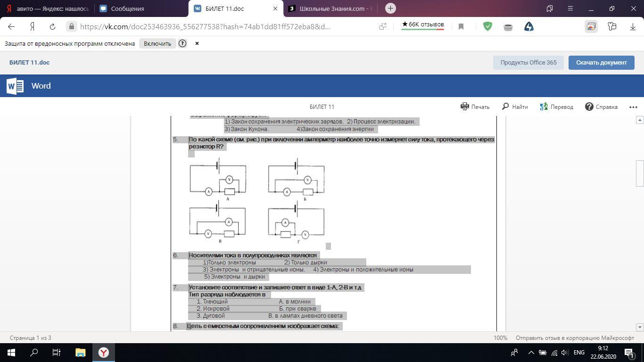Open the volume control in system tray
The image size is (644, 362).
[x=565, y=352]
